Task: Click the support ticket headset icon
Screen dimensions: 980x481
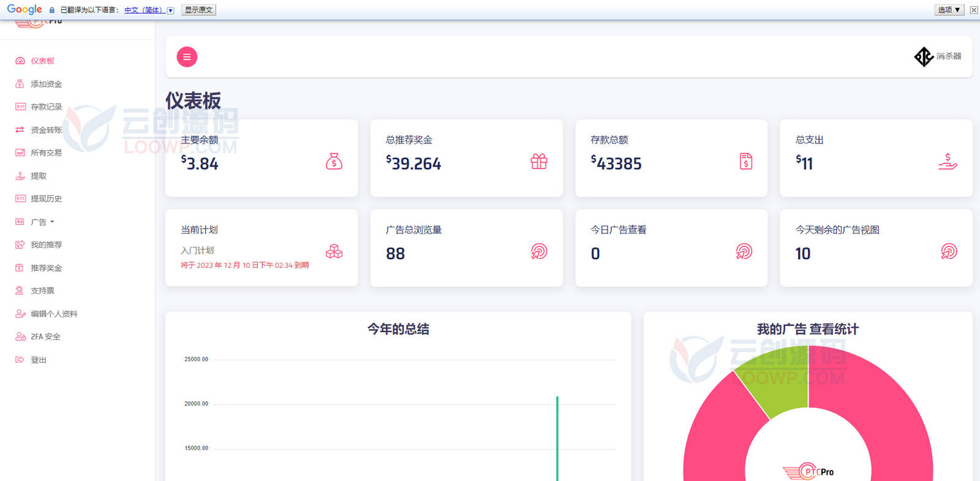Action: coord(20,290)
